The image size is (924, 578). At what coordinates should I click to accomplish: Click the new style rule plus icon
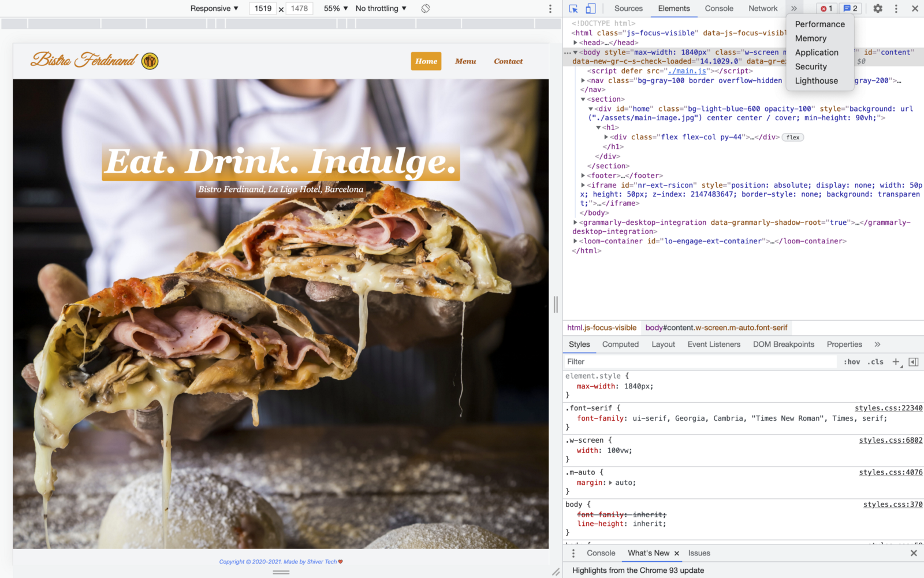pos(896,362)
